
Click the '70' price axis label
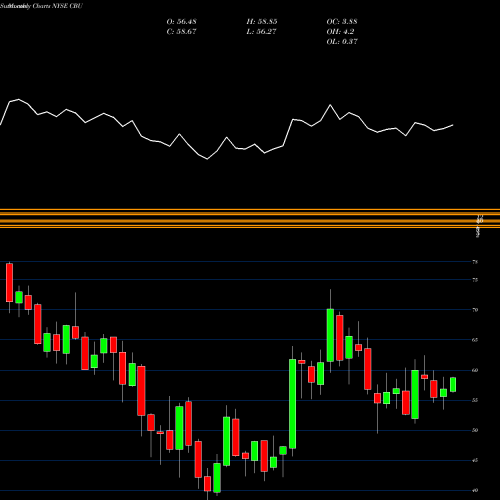(x=475, y=310)
